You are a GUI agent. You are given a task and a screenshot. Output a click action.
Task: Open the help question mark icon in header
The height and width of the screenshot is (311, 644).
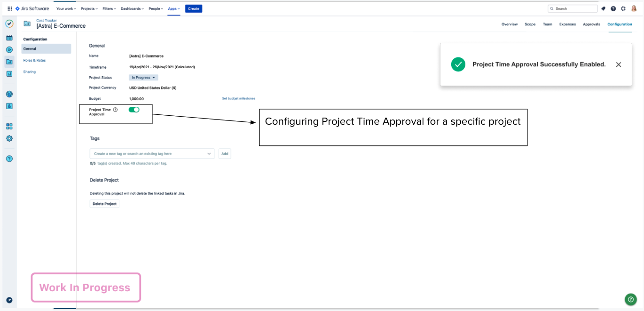[x=613, y=8]
